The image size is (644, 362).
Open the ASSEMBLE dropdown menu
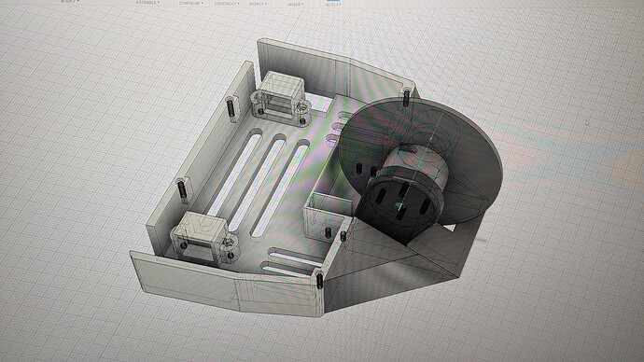[x=147, y=3]
